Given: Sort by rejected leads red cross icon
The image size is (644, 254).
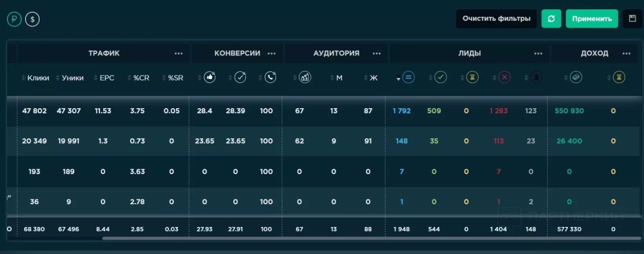Looking at the screenshot, I should tap(504, 77).
